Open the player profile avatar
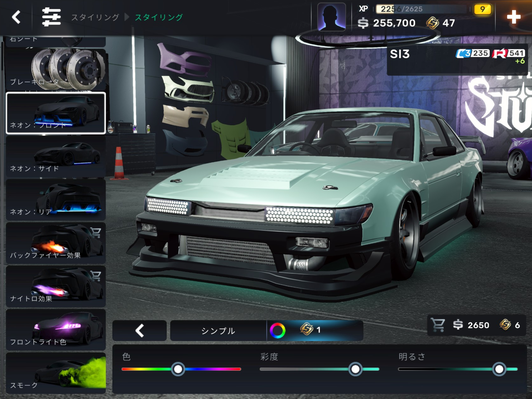Screen dimensions: 532x399 pyautogui.click(x=331, y=17)
